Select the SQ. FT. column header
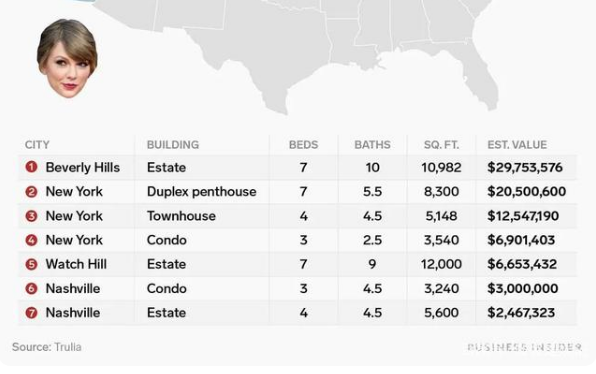This screenshot has height=374, width=596. (441, 145)
